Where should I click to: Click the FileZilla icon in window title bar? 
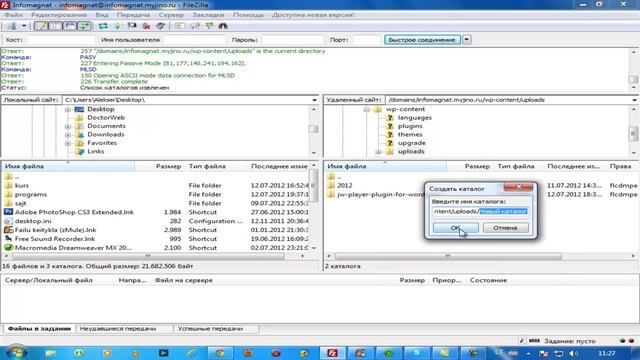5,5
